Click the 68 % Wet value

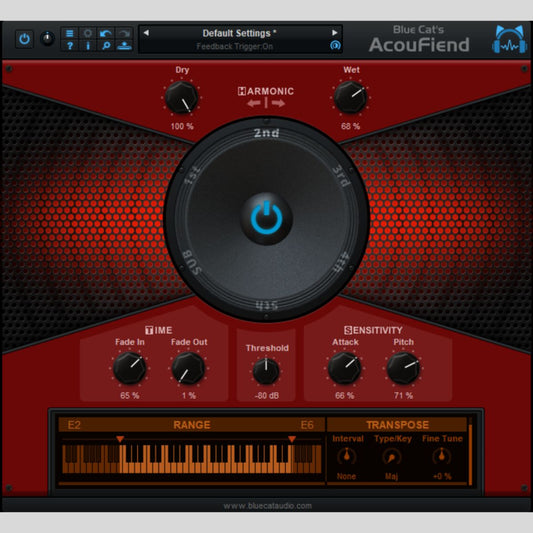(350, 126)
